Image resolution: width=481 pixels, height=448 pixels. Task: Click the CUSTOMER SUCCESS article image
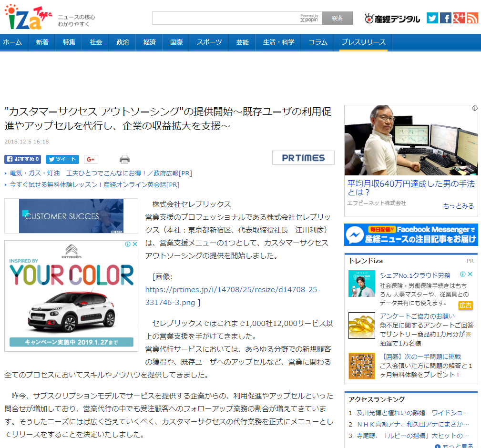click(71, 216)
